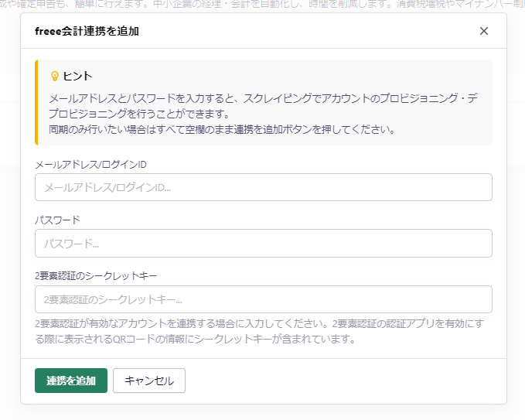Cancel with the キャンセル button
The width and height of the screenshot is (525, 420).
(x=149, y=381)
